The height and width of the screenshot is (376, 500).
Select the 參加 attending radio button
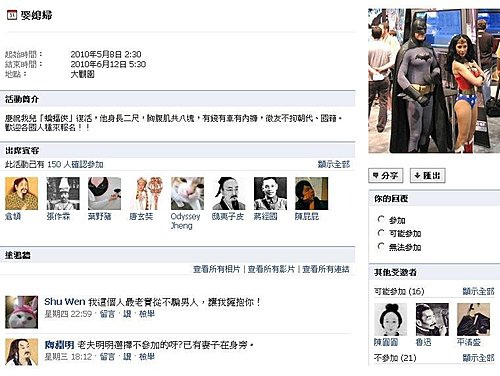[x=381, y=219]
